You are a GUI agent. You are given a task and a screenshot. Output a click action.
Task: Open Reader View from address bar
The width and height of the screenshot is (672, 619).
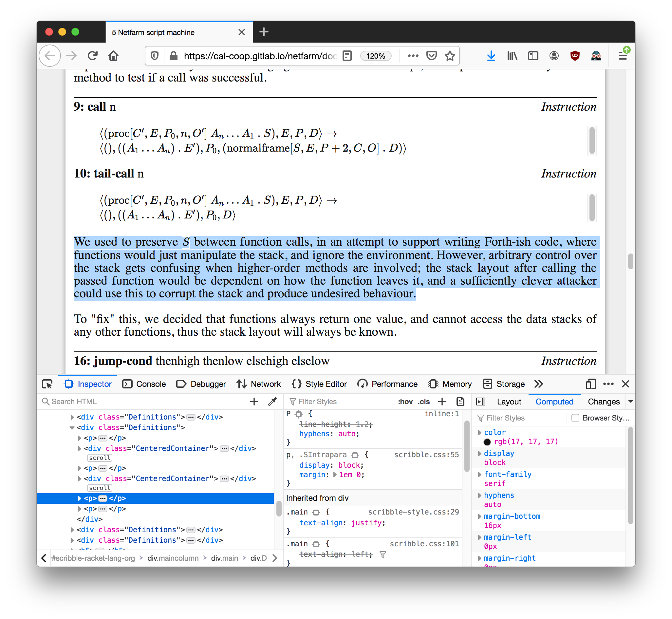coord(347,56)
